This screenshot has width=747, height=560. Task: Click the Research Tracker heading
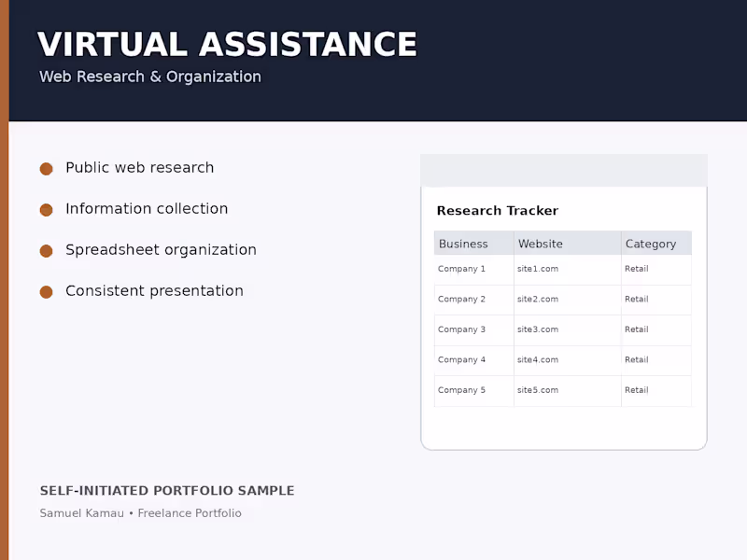point(498,211)
